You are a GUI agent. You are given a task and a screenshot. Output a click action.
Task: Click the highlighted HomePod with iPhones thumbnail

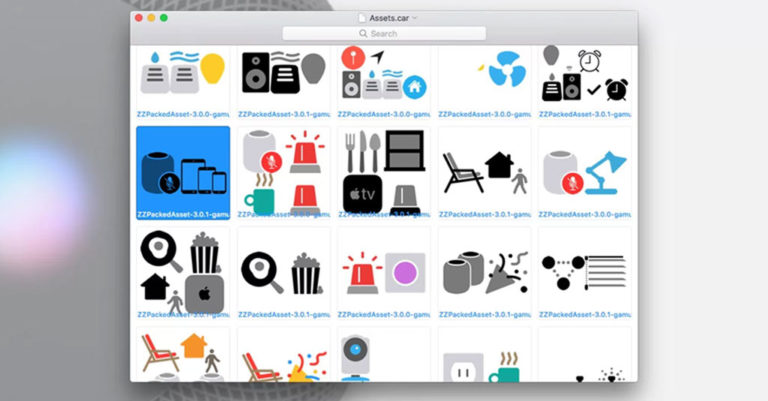(x=183, y=172)
